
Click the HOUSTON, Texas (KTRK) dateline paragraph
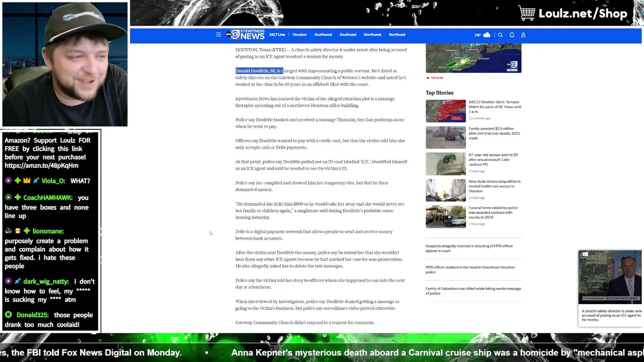pyautogui.click(x=321, y=53)
